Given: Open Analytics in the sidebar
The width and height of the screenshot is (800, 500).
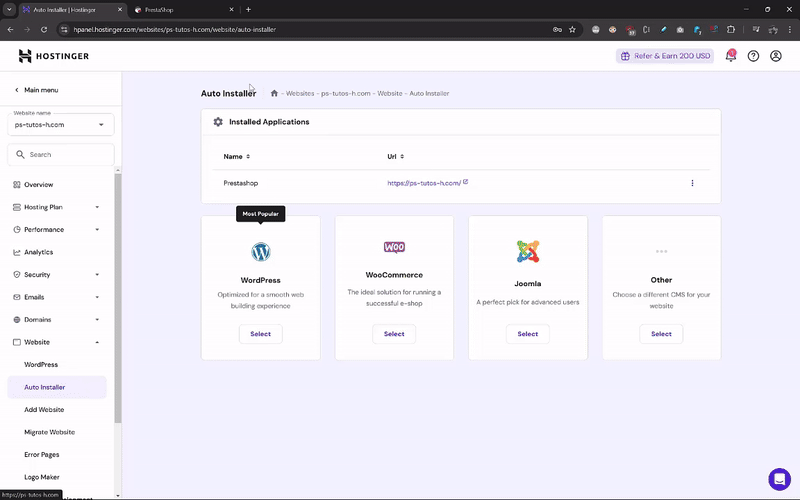Looking at the screenshot, I should (38, 252).
